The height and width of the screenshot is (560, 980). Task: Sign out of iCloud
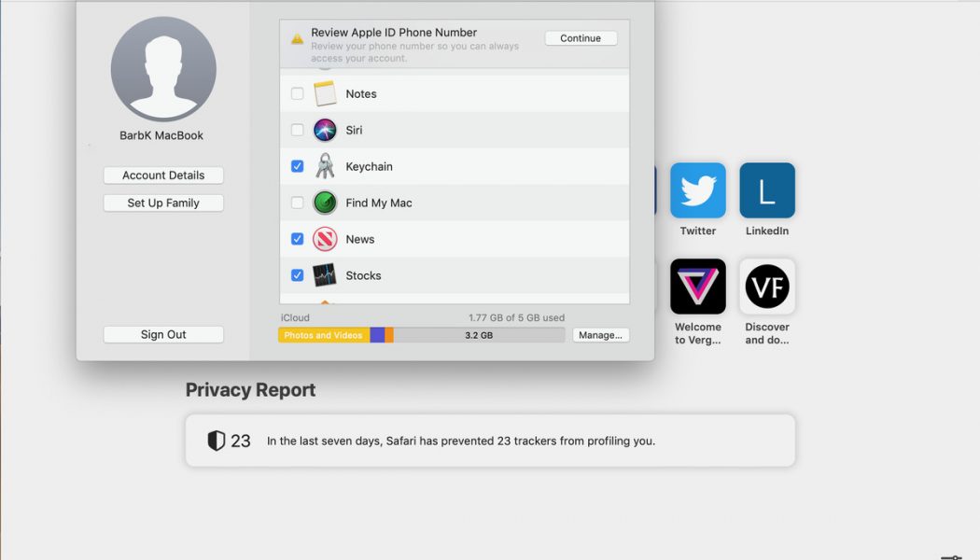point(163,334)
